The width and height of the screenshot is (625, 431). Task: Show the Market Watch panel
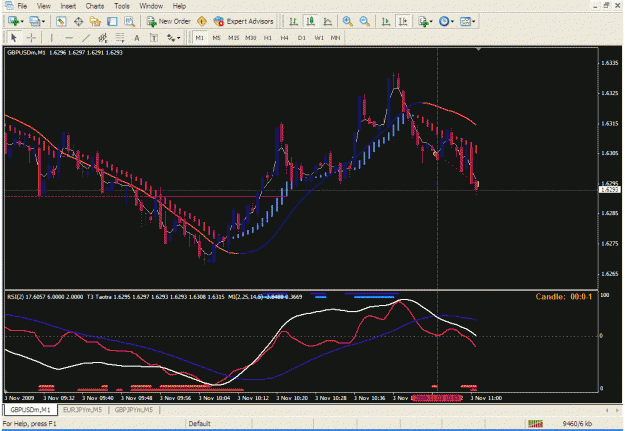click(61, 22)
